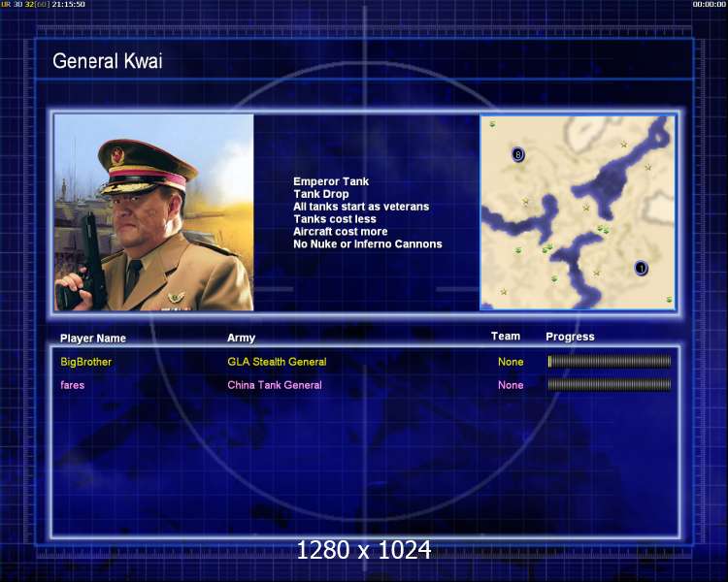This screenshot has height=582, width=728.
Task: Click the green supply icon at map's top-left corner
Action: [492, 124]
